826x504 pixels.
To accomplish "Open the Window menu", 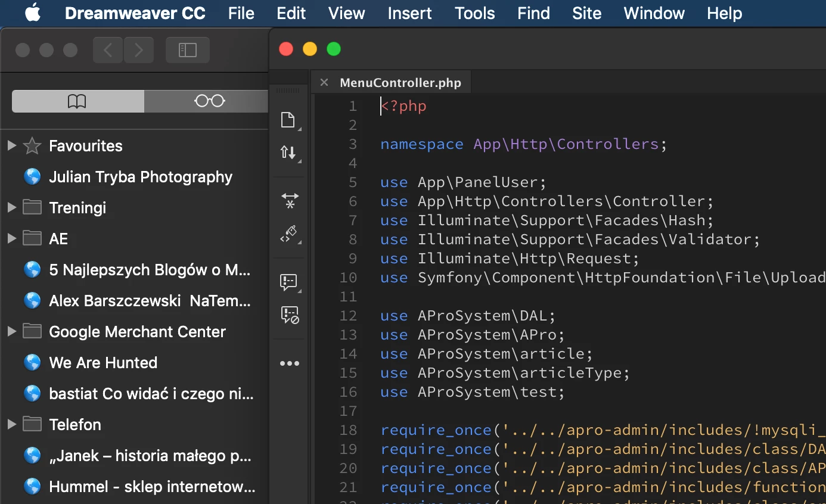I will pos(654,13).
